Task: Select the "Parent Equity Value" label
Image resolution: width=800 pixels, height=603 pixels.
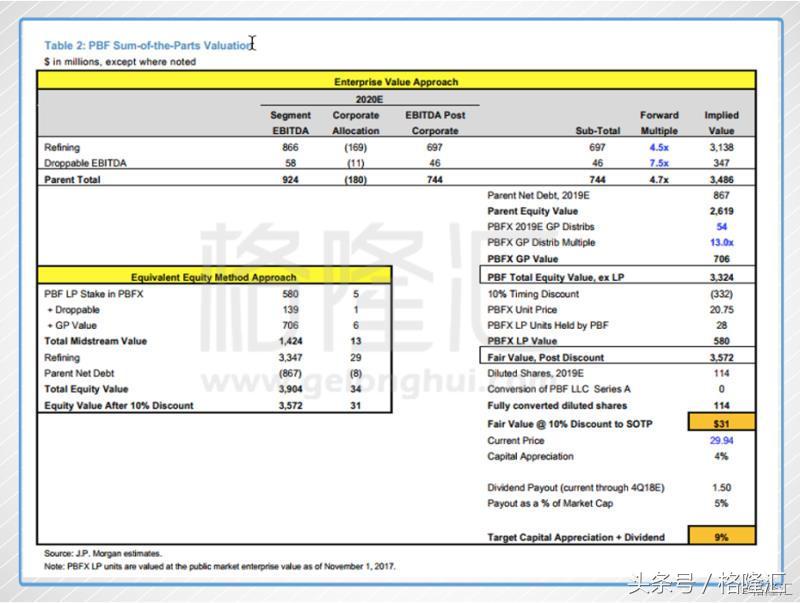Action: pos(533,211)
